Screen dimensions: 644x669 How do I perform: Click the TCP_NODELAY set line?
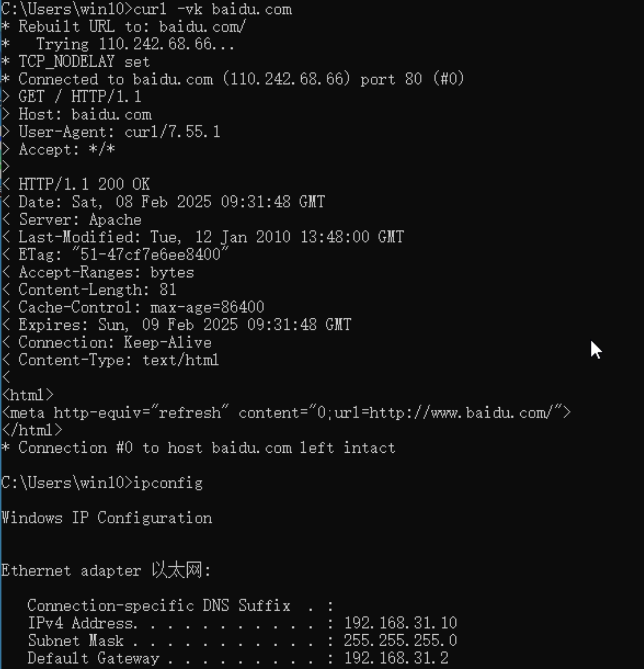83,62
